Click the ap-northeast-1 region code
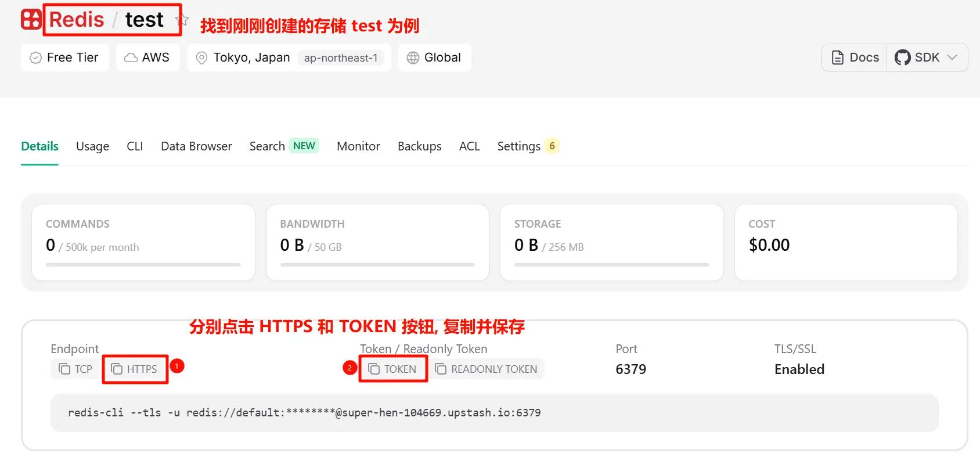This screenshot has width=980, height=464. (341, 58)
